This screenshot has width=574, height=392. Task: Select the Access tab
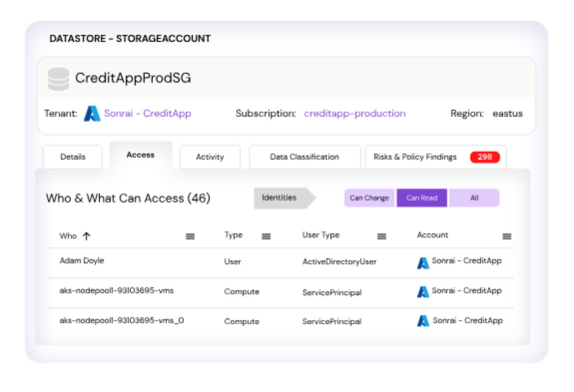click(141, 155)
